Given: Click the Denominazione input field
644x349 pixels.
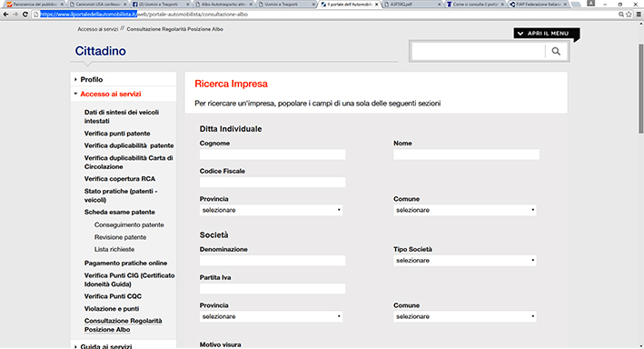Looking at the screenshot, I should (272, 261).
